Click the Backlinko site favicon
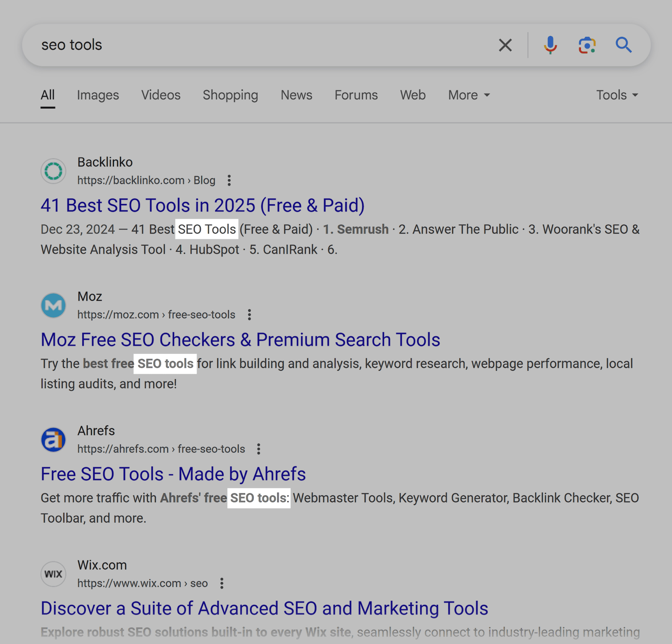The height and width of the screenshot is (644, 672). click(x=54, y=171)
